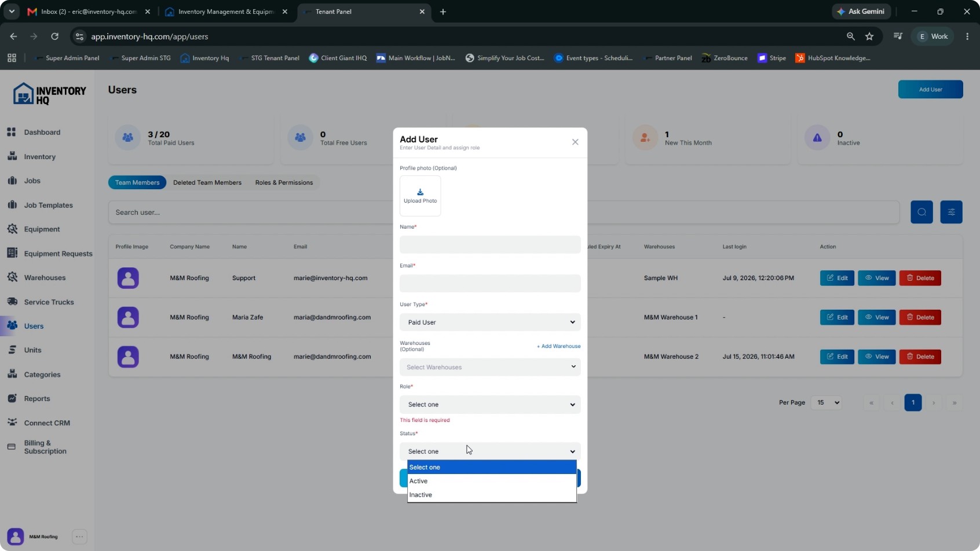Open Service Trucks sidebar item

click(49, 302)
